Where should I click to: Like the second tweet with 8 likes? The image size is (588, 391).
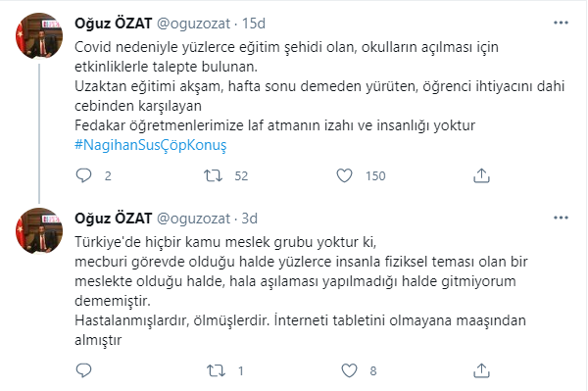pos(349,370)
